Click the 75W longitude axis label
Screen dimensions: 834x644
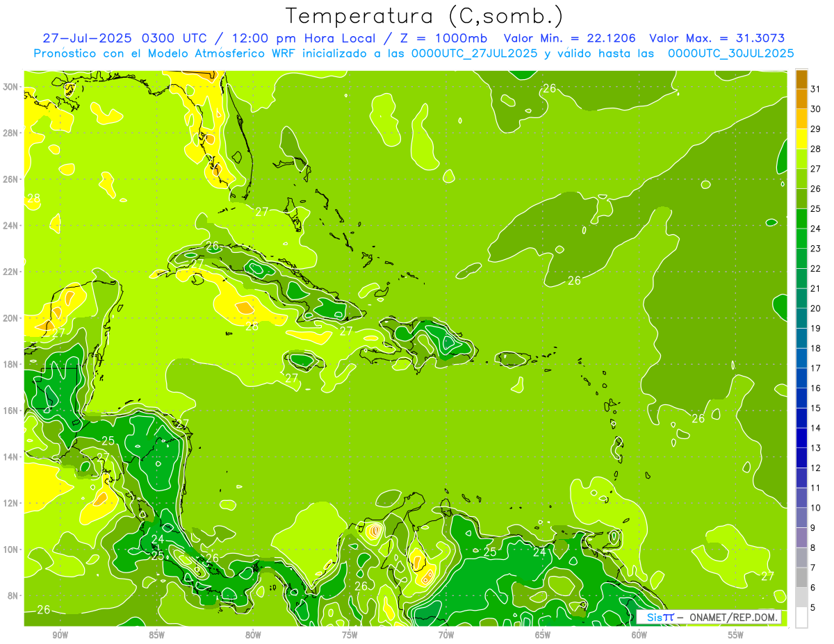350,635
